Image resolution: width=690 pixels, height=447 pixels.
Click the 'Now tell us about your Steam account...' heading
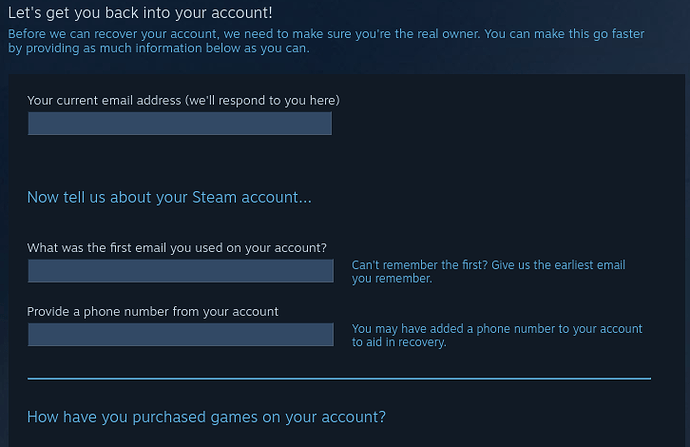point(169,197)
